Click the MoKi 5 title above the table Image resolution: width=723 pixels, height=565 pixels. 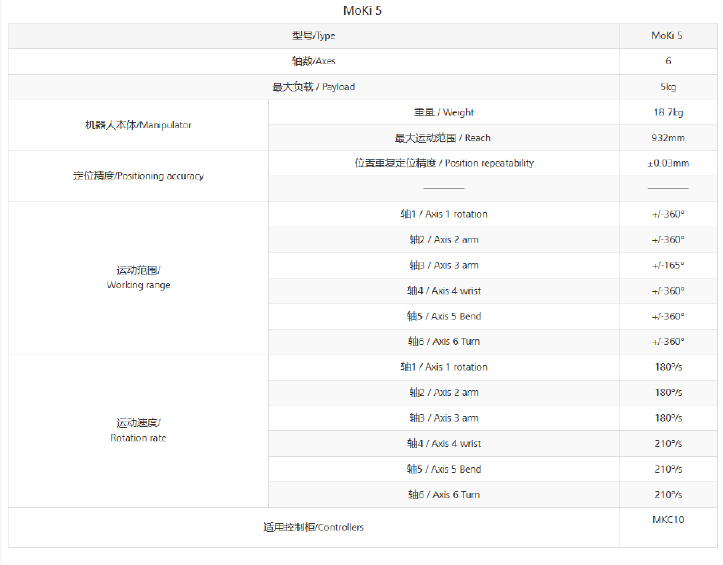362,11
